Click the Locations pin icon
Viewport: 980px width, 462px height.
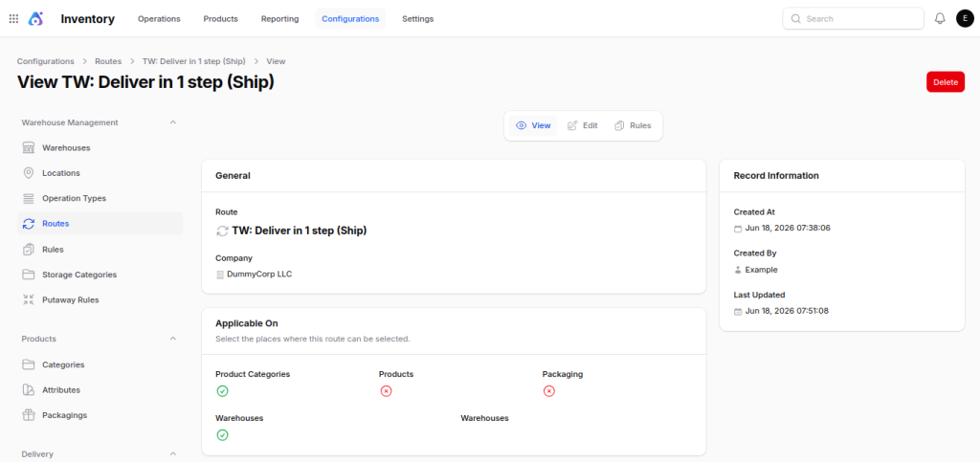click(x=28, y=173)
